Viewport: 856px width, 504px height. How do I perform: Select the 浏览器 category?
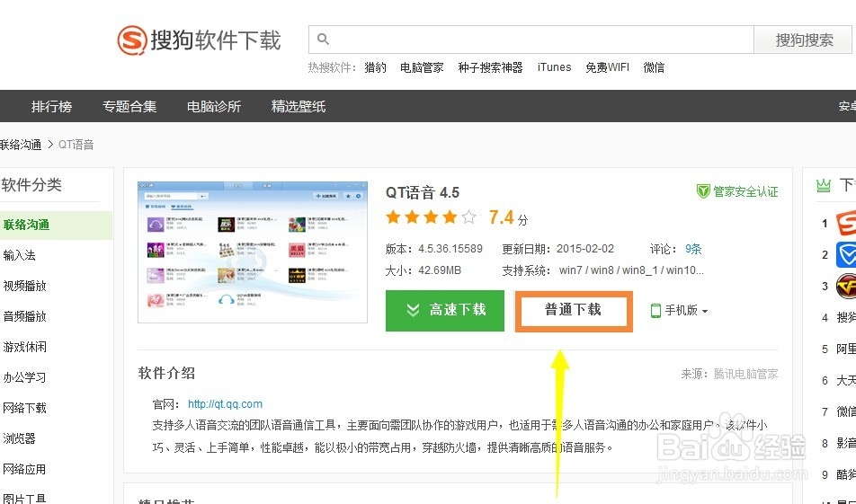pyautogui.click(x=20, y=438)
